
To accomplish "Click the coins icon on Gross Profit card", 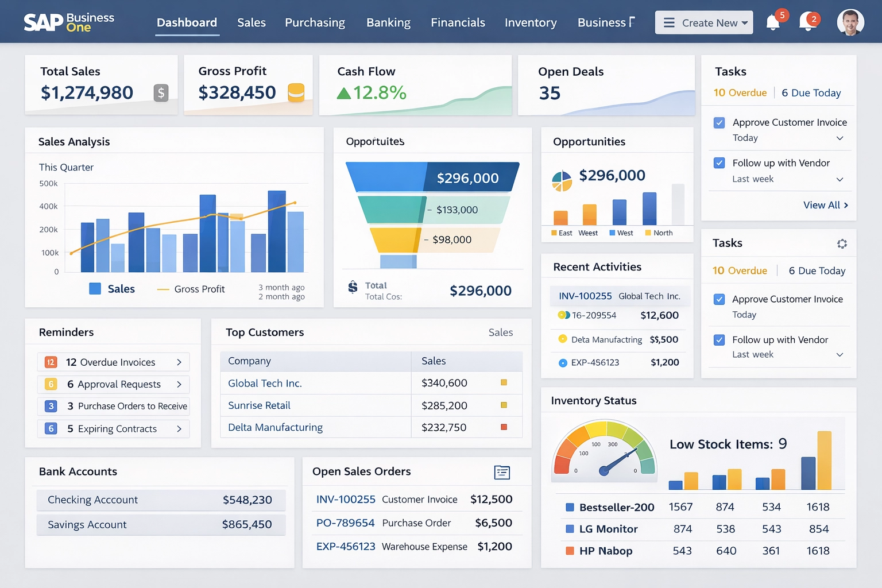I will [296, 92].
